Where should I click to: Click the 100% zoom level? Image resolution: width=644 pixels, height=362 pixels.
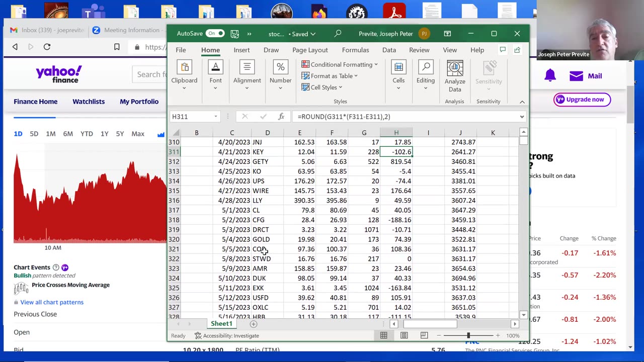[513, 335]
